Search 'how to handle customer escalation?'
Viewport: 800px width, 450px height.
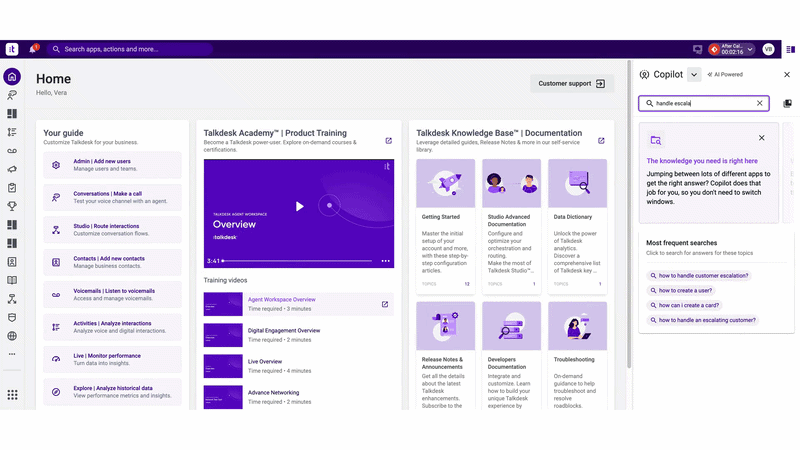(699, 276)
